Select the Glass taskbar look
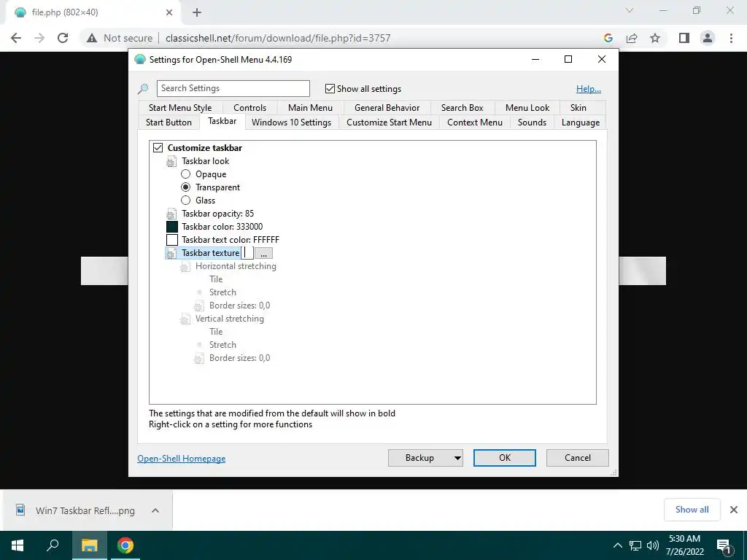Image resolution: width=747 pixels, height=560 pixels. point(185,201)
